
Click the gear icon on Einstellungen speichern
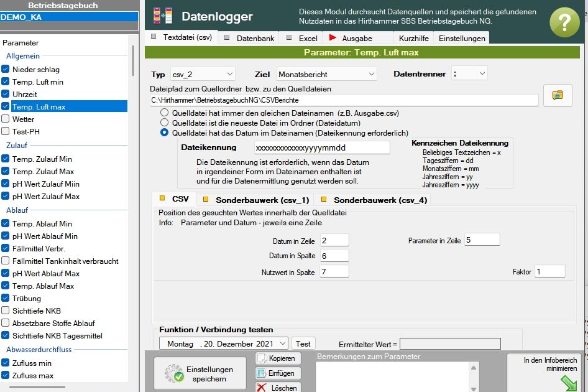[x=173, y=373]
